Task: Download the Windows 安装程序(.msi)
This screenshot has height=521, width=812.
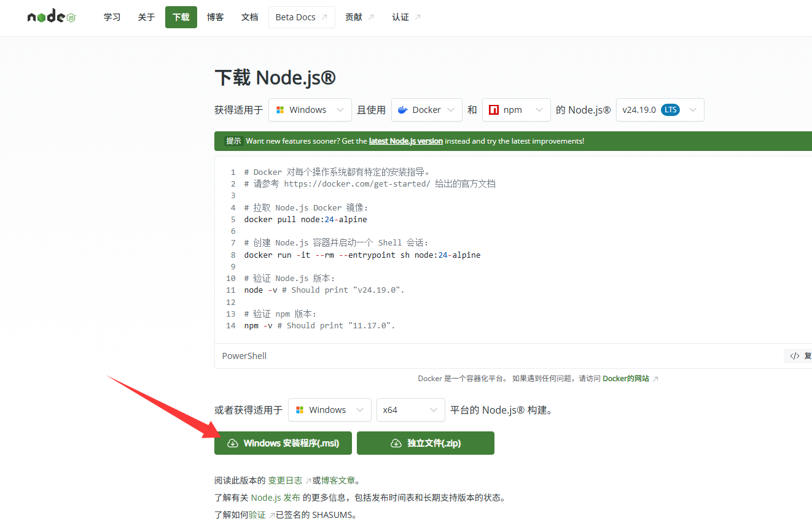Action: 283,443
